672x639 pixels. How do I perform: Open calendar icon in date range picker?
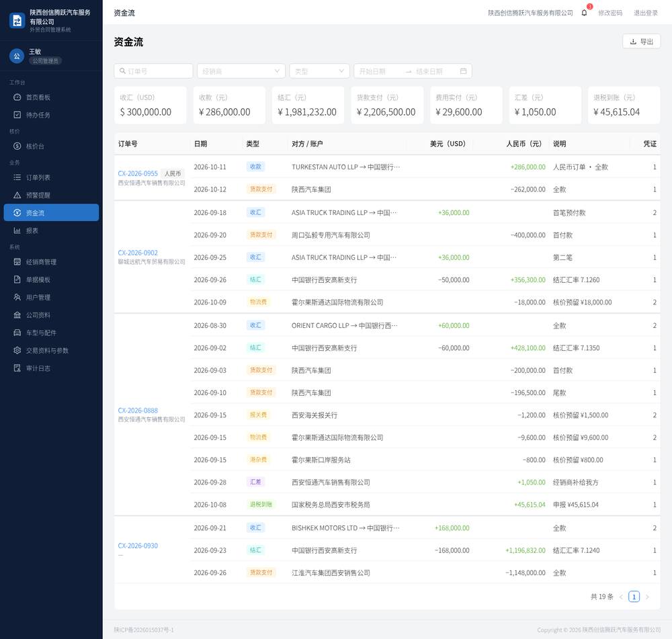[463, 71]
